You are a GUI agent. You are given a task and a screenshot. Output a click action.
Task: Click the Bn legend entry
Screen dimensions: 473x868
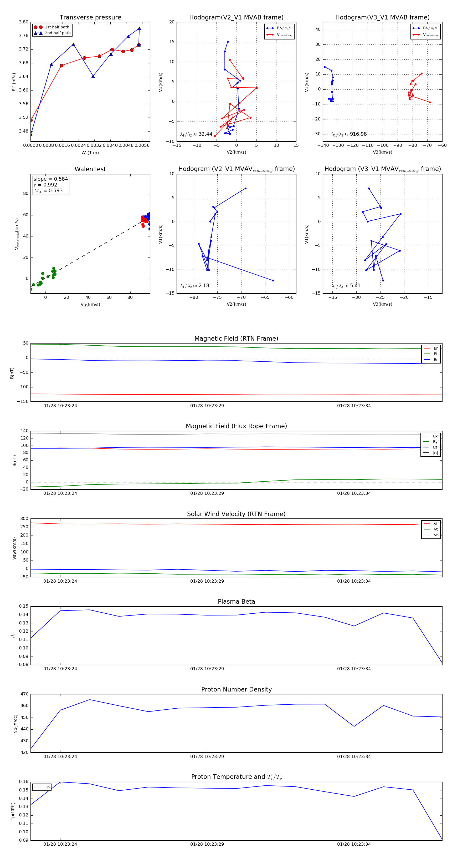click(431, 360)
